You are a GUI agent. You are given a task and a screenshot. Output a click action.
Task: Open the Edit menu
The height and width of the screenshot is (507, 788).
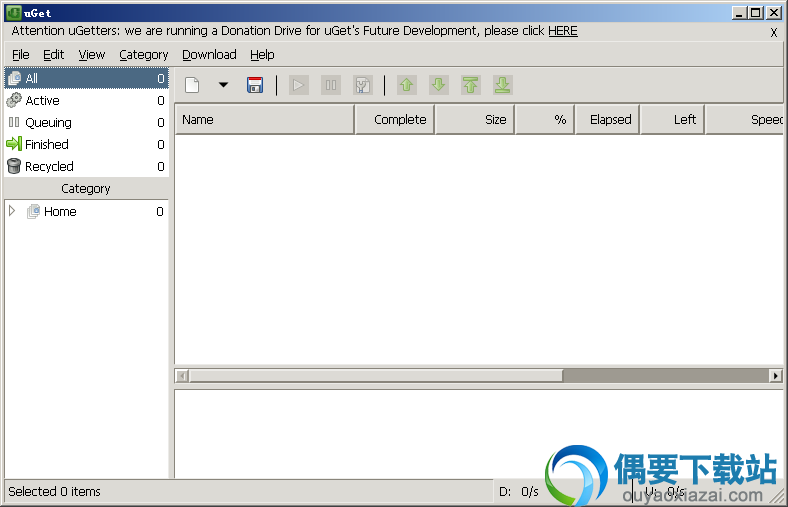click(x=53, y=55)
